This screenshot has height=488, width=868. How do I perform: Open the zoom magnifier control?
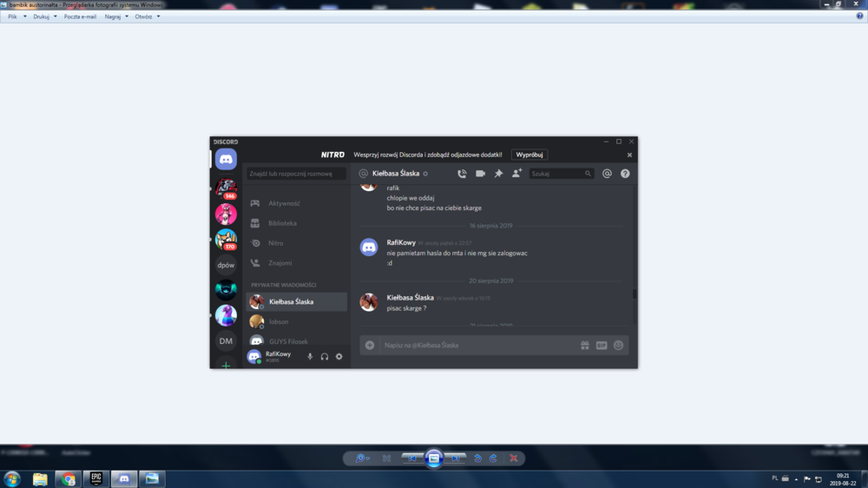tap(362, 458)
